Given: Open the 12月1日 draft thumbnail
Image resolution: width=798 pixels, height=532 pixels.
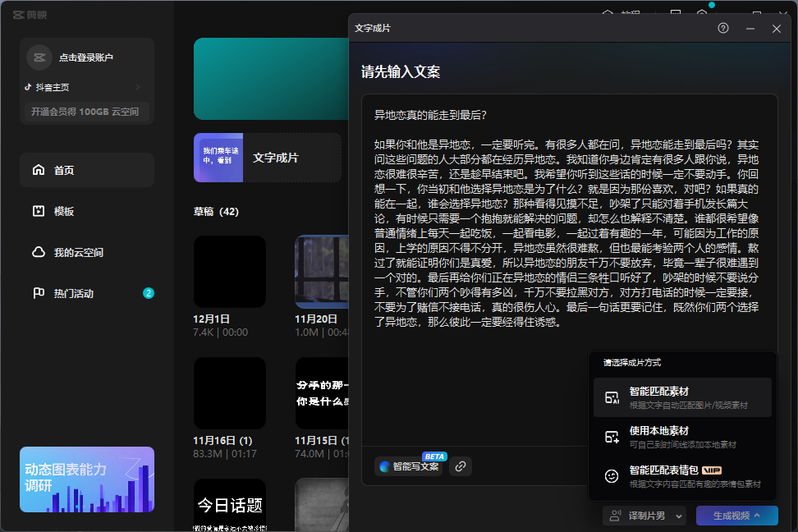Looking at the screenshot, I should [229, 272].
